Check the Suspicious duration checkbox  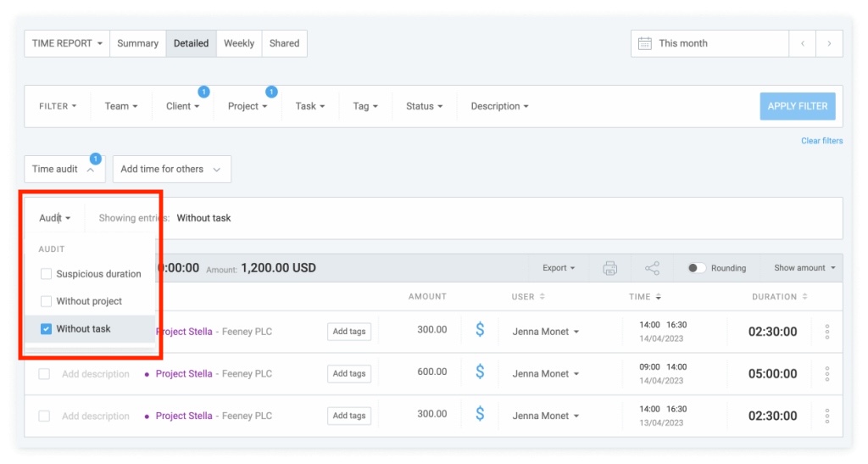(x=47, y=274)
